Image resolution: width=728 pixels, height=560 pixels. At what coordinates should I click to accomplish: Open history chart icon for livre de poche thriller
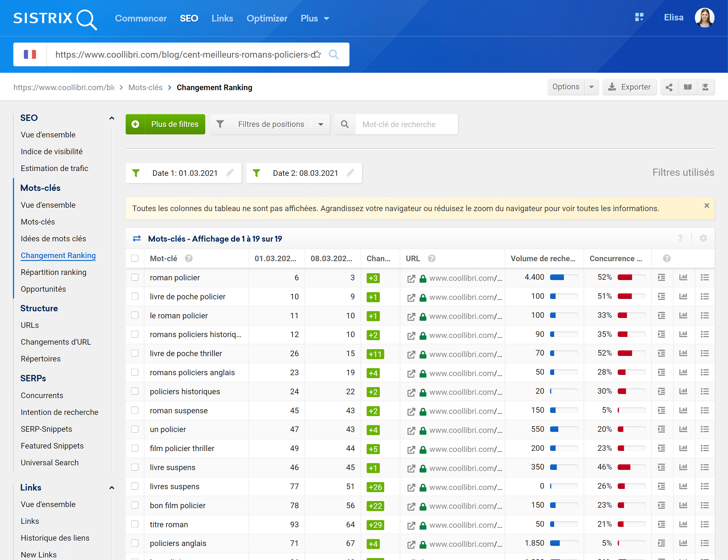(x=683, y=353)
